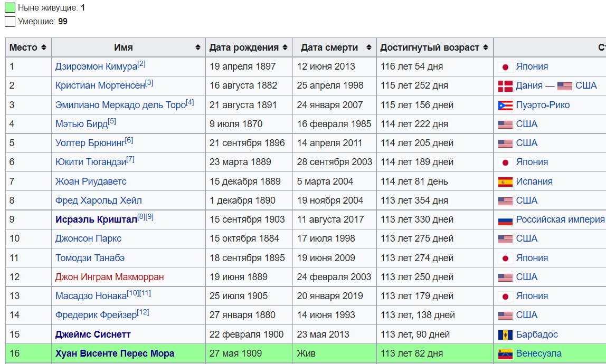Open footnote reference [3] next to Мортенсен
This screenshot has height=364, width=606.
pyautogui.click(x=149, y=83)
